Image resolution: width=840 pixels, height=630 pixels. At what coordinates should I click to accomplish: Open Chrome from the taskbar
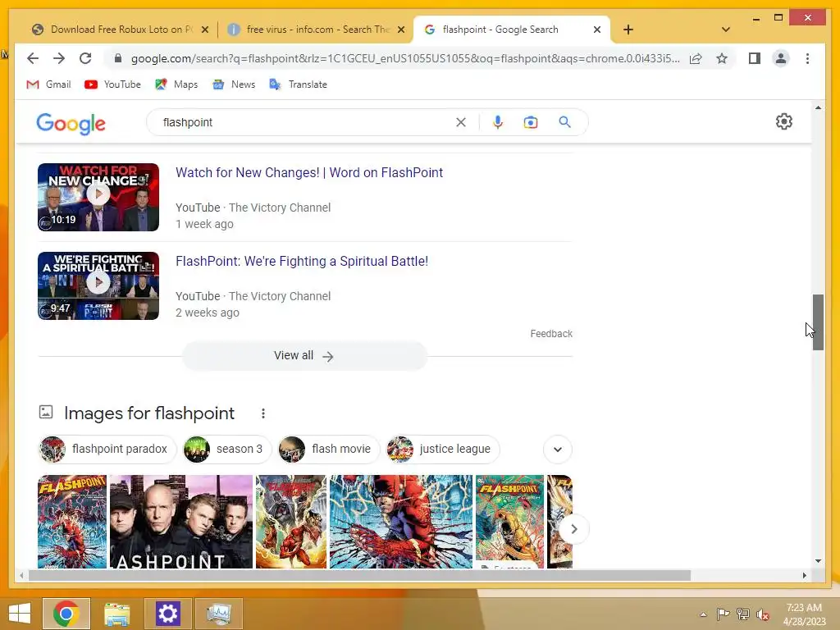pos(66,614)
